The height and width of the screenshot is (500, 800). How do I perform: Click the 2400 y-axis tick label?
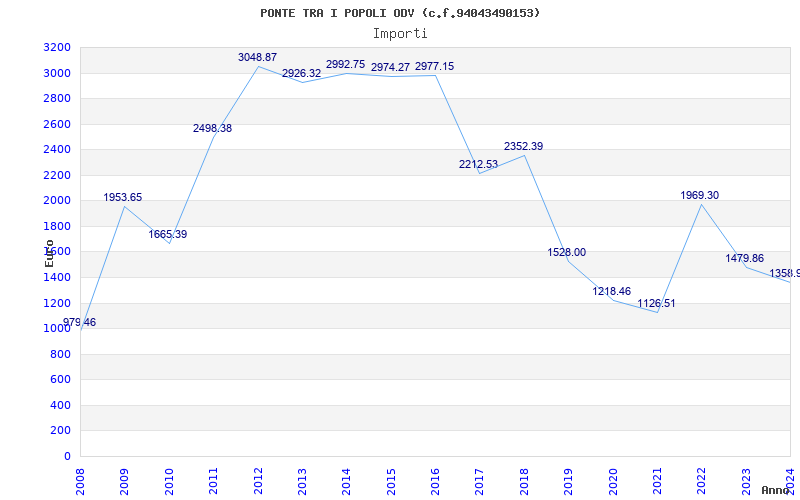tap(57, 150)
